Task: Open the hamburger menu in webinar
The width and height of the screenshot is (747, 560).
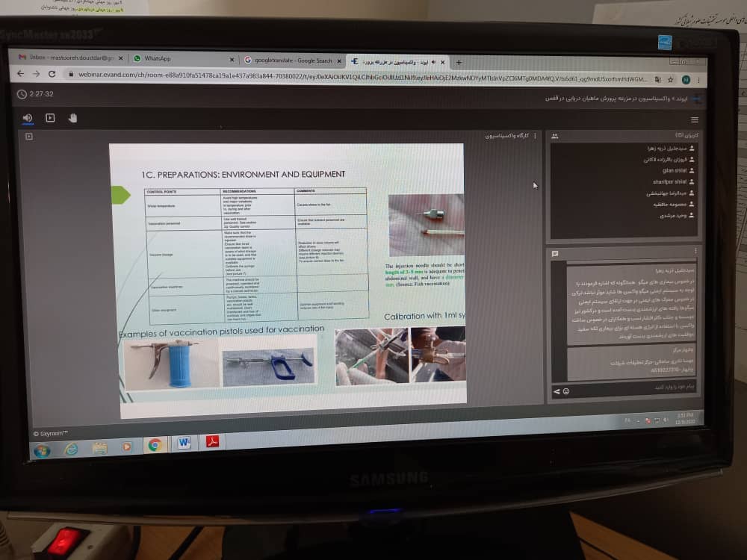Action: click(x=695, y=120)
